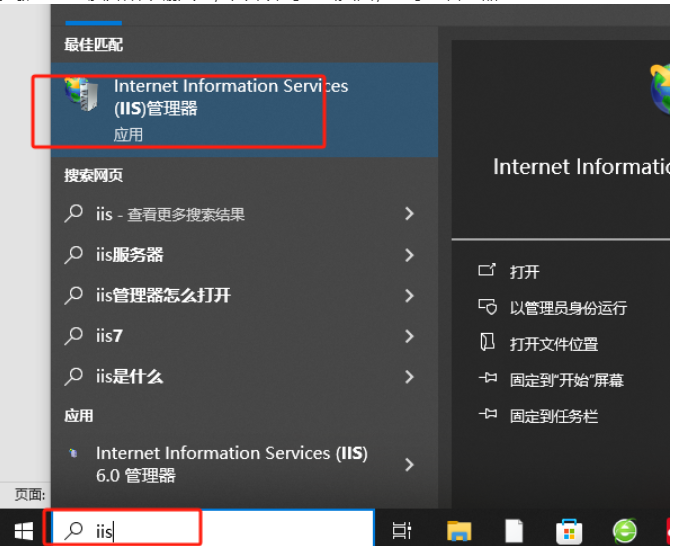Open Microsoft Store from the taskbar
The image size is (675, 546).
tap(569, 531)
